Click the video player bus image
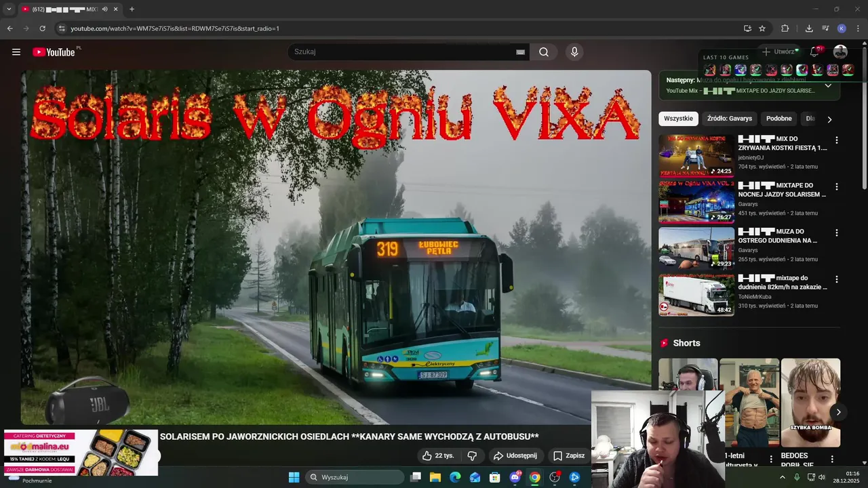868x488 pixels. click(336, 247)
